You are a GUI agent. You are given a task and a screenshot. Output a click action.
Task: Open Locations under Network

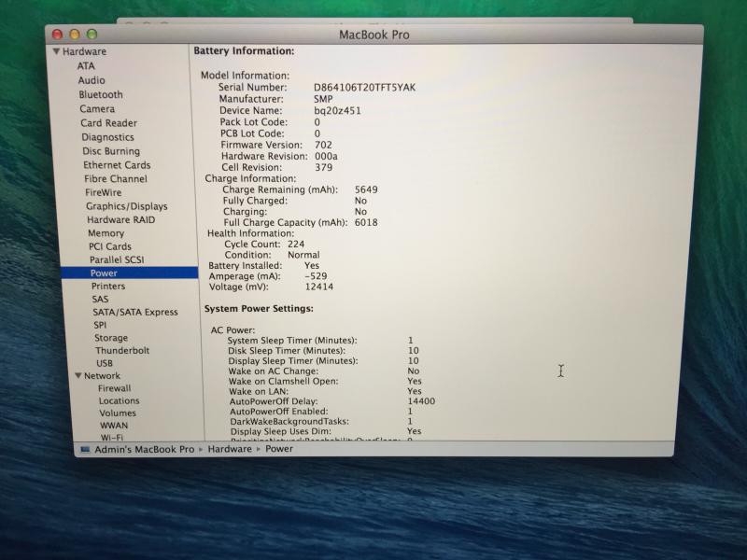tap(120, 400)
